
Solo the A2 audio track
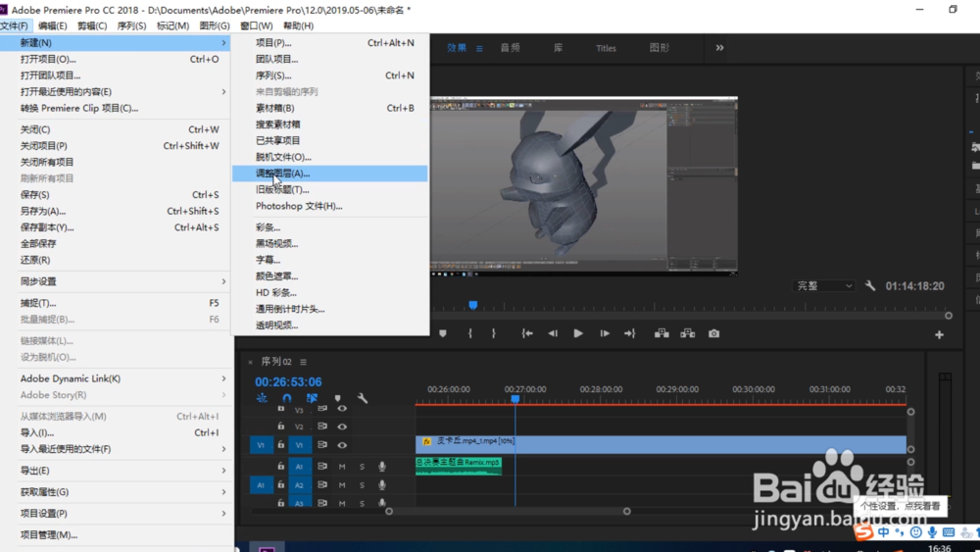(362, 485)
